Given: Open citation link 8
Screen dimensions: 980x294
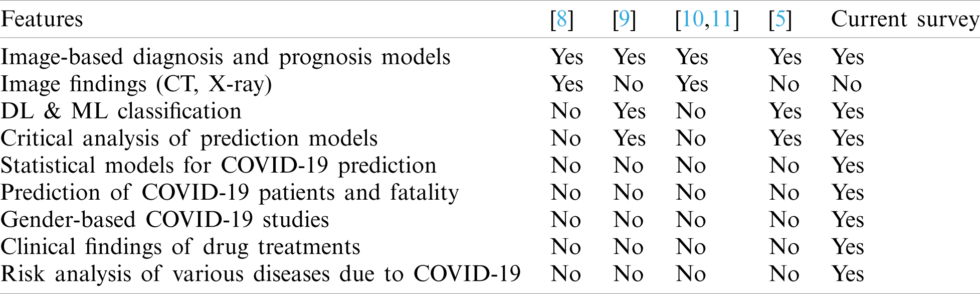Looking at the screenshot, I should 561,20.
